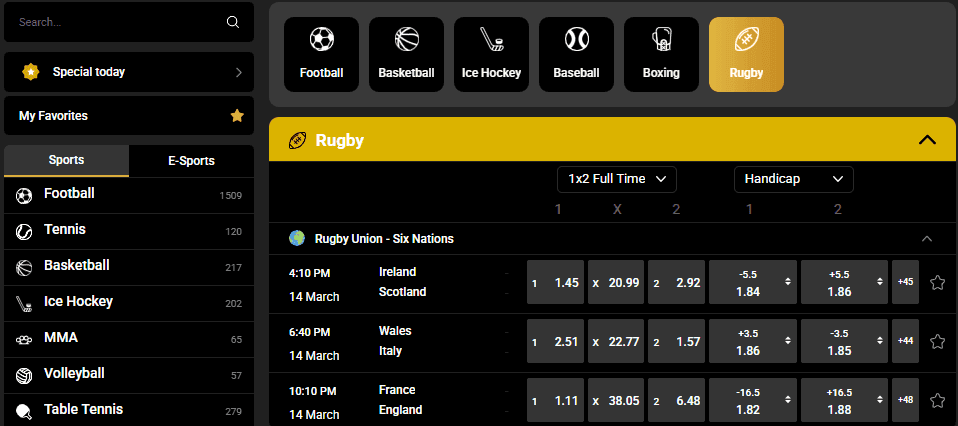
Task: Switch to the Sports tab
Action: pyautogui.click(x=67, y=161)
